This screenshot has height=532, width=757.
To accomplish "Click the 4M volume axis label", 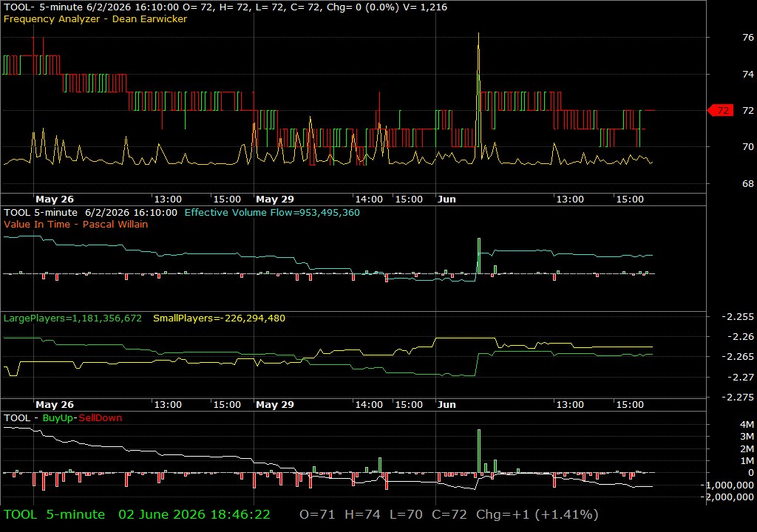I will click(747, 424).
